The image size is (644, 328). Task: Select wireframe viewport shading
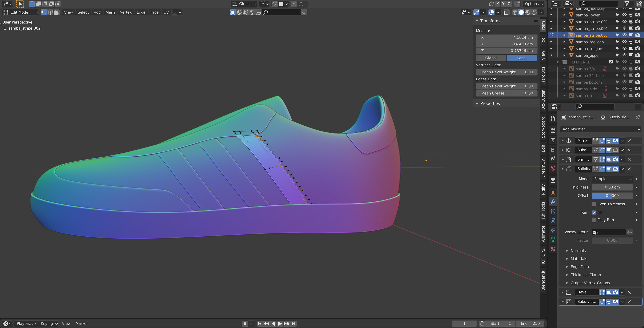[x=515, y=12]
